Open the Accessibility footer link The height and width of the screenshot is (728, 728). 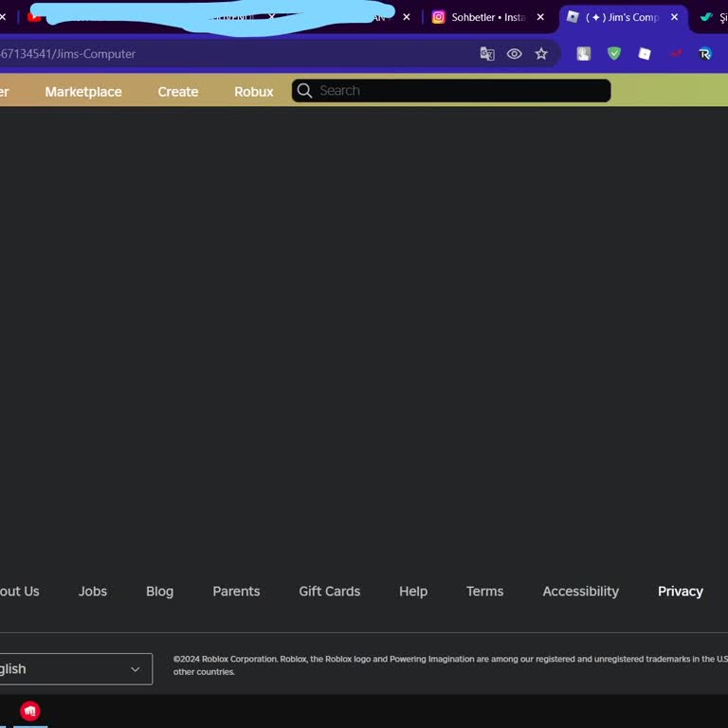click(581, 591)
